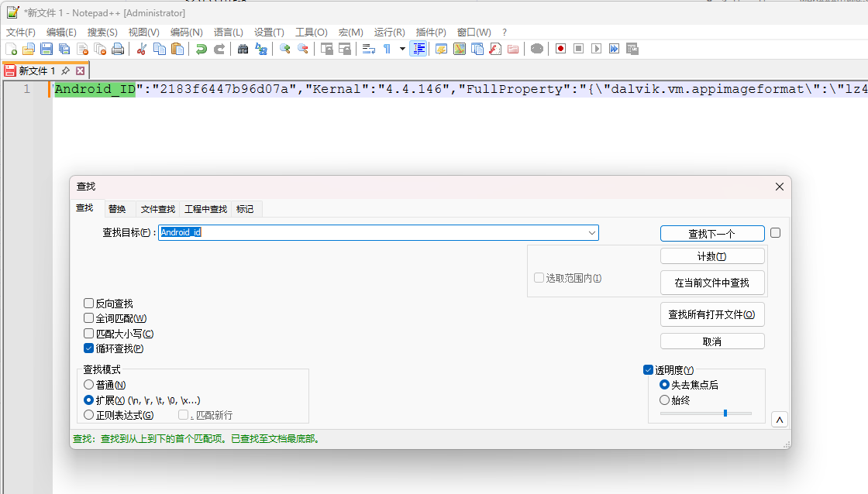This screenshot has height=494, width=868.
Task: Open Replace via the toolbar icon
Action: click(261, 50)
